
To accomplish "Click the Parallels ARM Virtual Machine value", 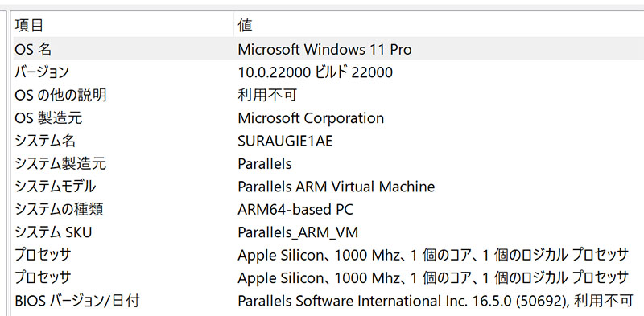I will coord(336,187).
